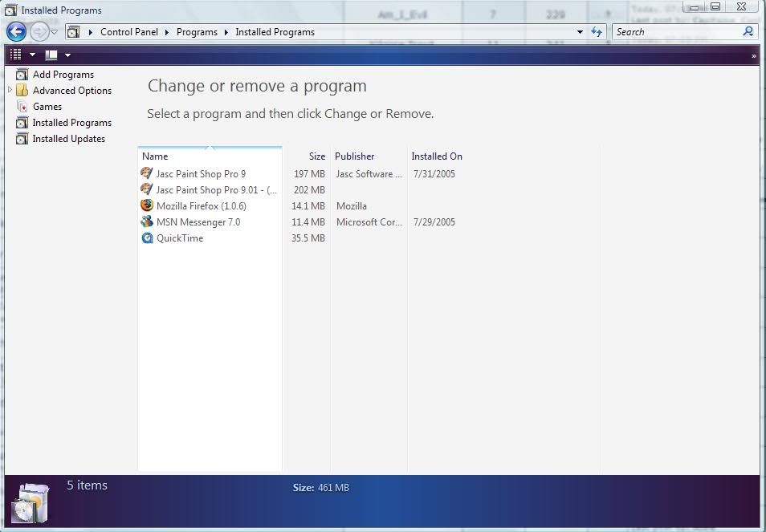766x532 pixels.
Task: Click the programs box icon in details pane
Action: pos(31,503)
